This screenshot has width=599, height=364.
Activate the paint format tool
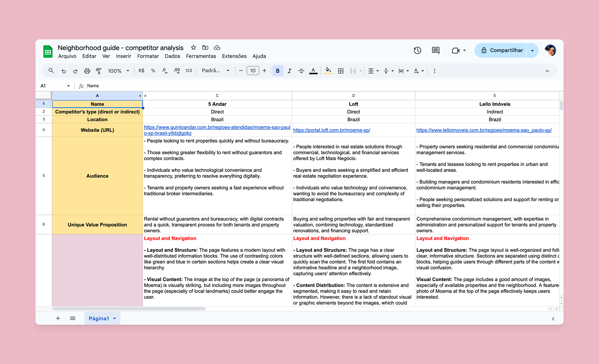click(99, 71)
